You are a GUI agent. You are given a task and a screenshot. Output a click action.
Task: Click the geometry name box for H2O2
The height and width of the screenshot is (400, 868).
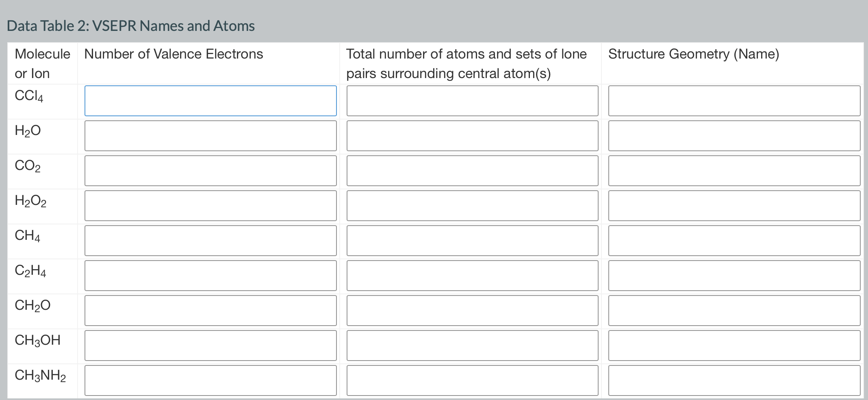tap(734, 205)
